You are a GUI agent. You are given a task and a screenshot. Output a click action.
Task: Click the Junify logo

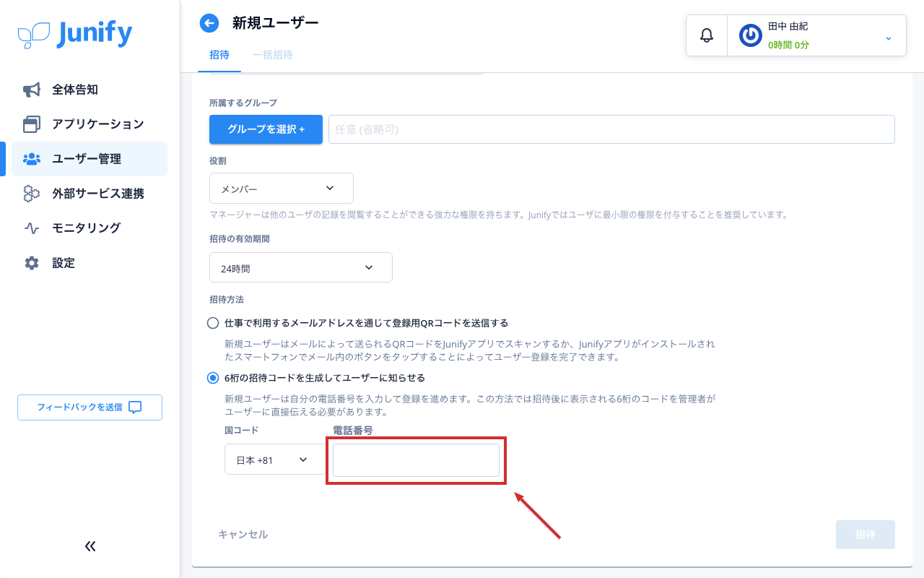pyautogui.click(x=75, y=34)
